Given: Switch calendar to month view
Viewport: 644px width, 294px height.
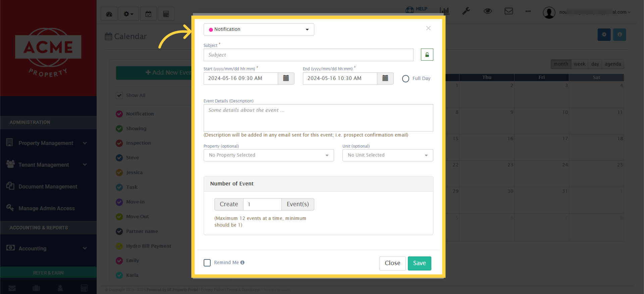Looking at the screenshot, I should [561, 64].
